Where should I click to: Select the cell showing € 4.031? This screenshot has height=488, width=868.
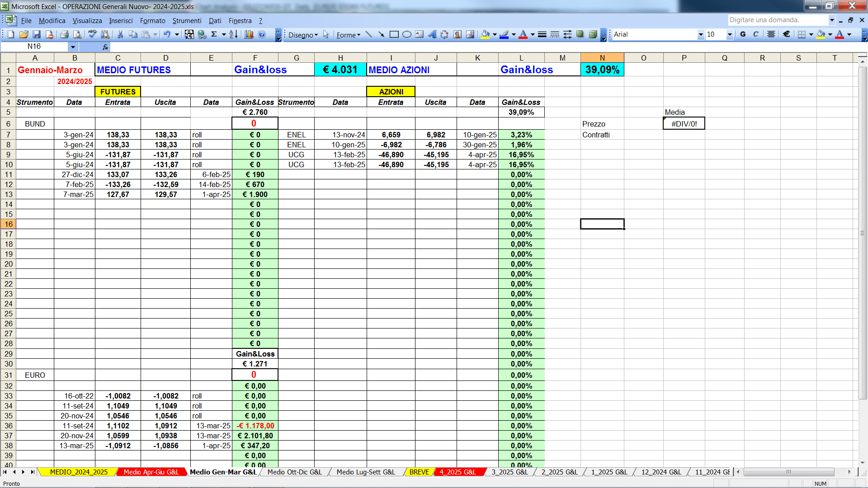point(340,70)
